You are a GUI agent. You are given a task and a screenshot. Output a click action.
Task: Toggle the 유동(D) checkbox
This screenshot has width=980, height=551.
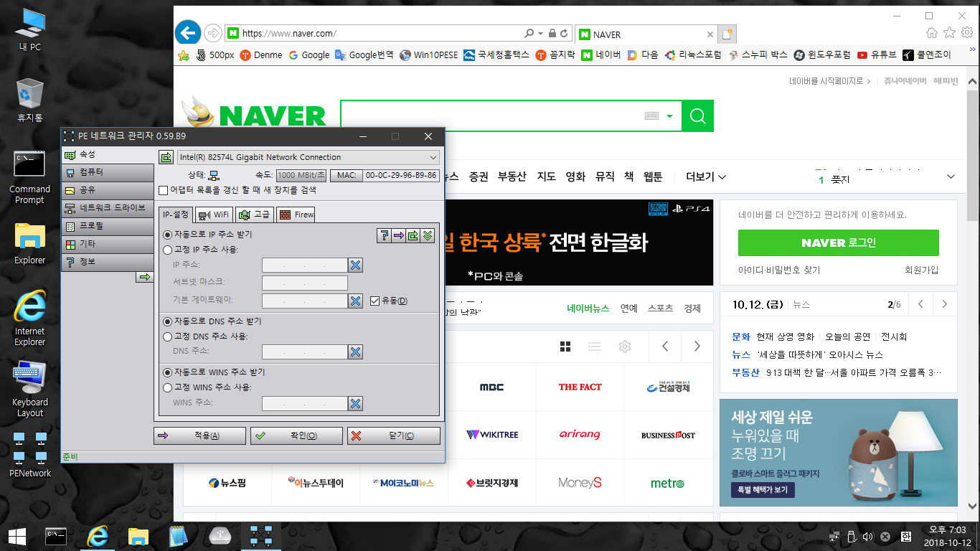374,301
